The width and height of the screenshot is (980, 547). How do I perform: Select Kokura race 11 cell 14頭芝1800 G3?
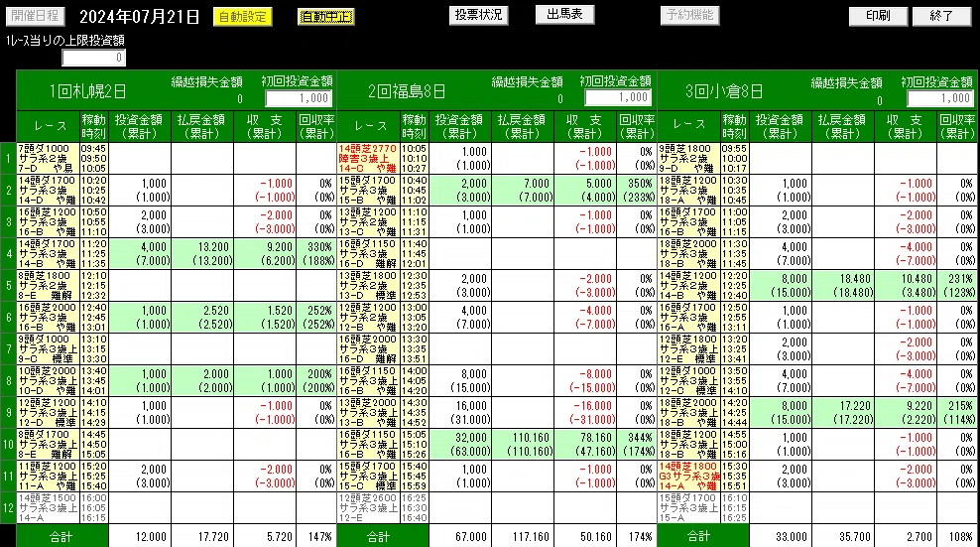[688, 477]
